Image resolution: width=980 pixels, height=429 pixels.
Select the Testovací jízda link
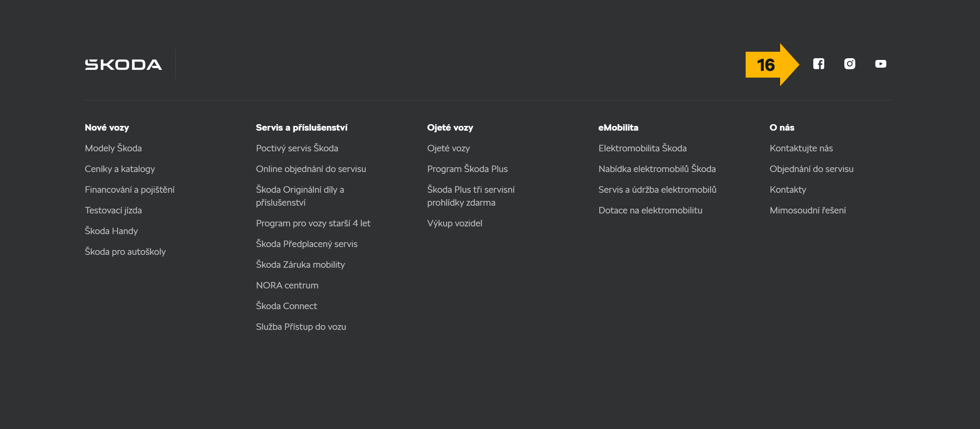(113, 210)
